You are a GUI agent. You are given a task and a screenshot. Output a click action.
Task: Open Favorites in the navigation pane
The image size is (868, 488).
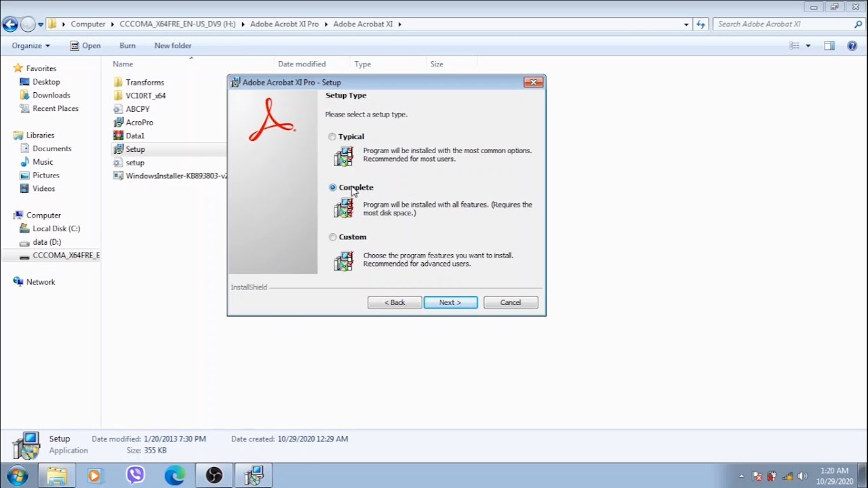pos(35,68)
